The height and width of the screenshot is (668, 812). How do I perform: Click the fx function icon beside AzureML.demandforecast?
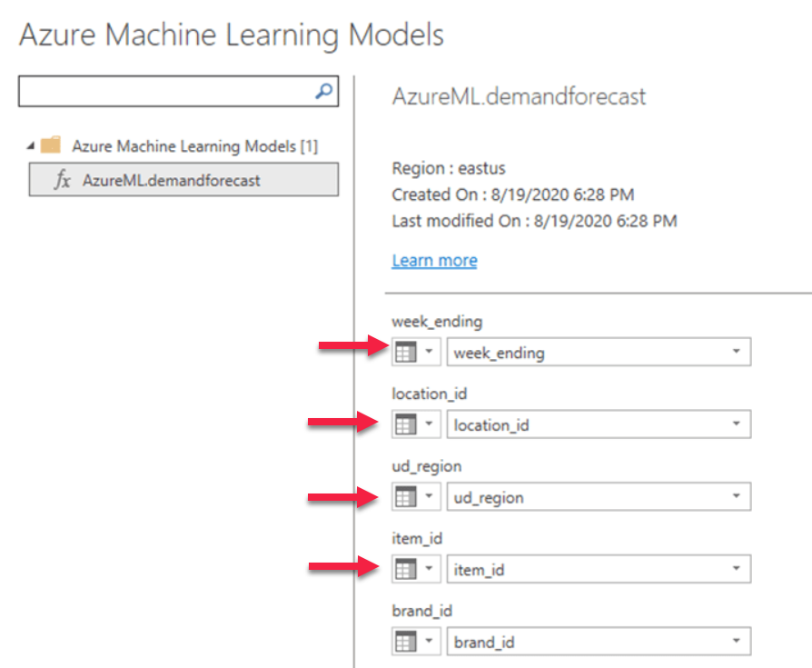pyautogui.click(x=62, y=180)
